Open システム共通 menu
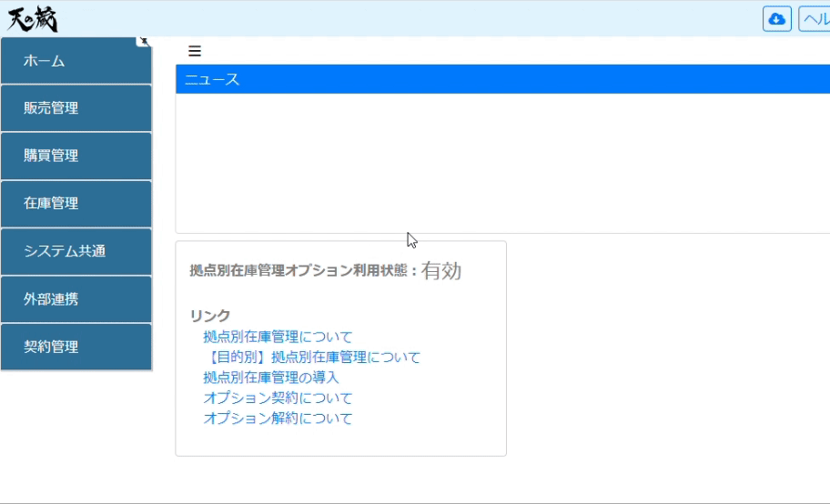The image size is (830, 504). click(76, 251)
